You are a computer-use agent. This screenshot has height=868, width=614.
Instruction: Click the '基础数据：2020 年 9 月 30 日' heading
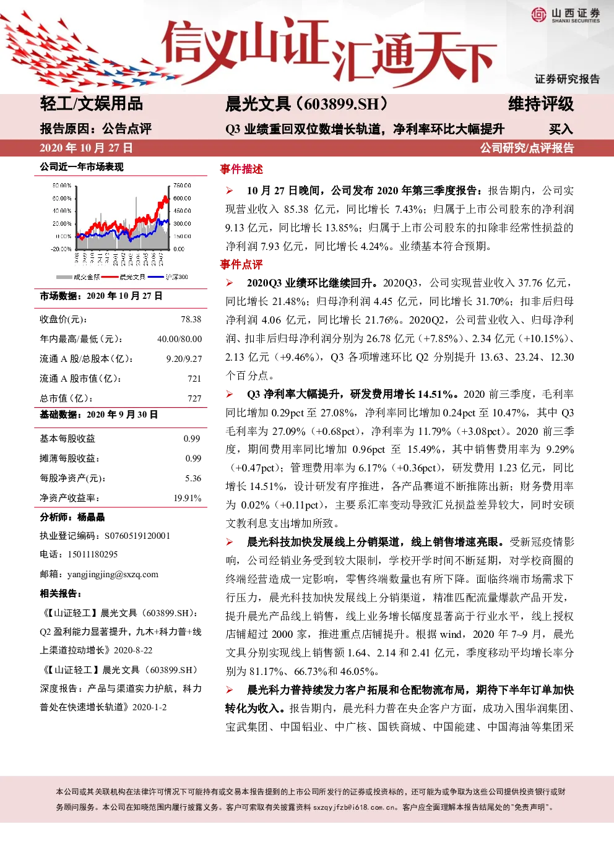click(x=99, y=415)
